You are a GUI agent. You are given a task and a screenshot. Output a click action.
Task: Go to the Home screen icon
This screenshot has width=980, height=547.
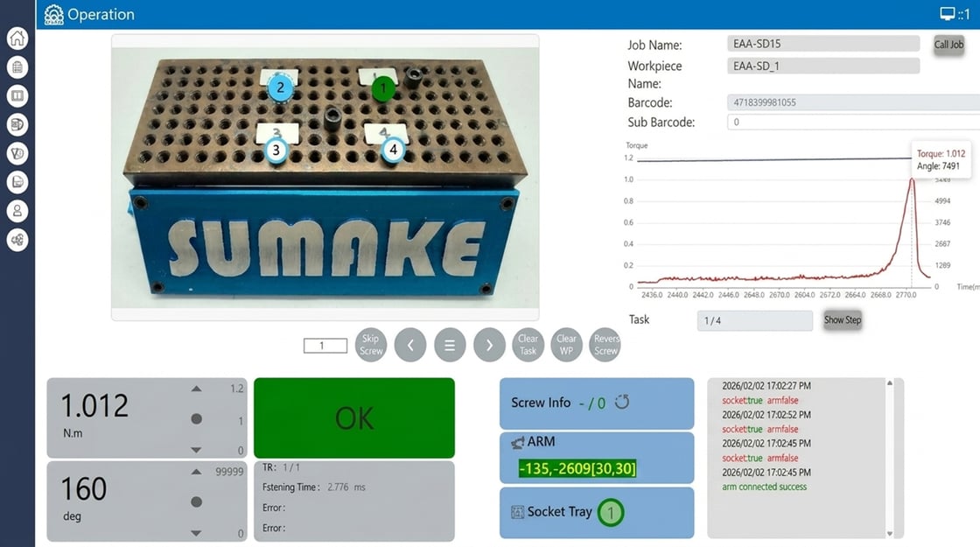coord(17,39)
